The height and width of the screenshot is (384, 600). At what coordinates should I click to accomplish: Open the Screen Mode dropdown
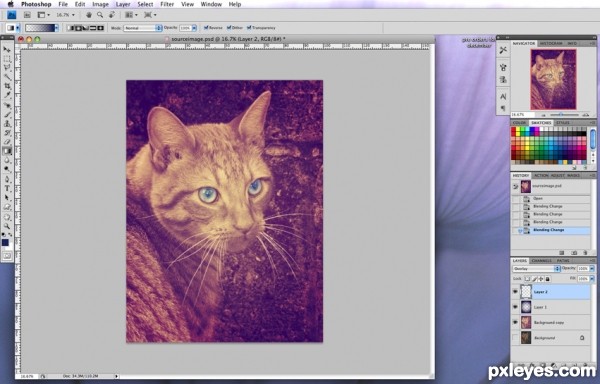point(150,15)
